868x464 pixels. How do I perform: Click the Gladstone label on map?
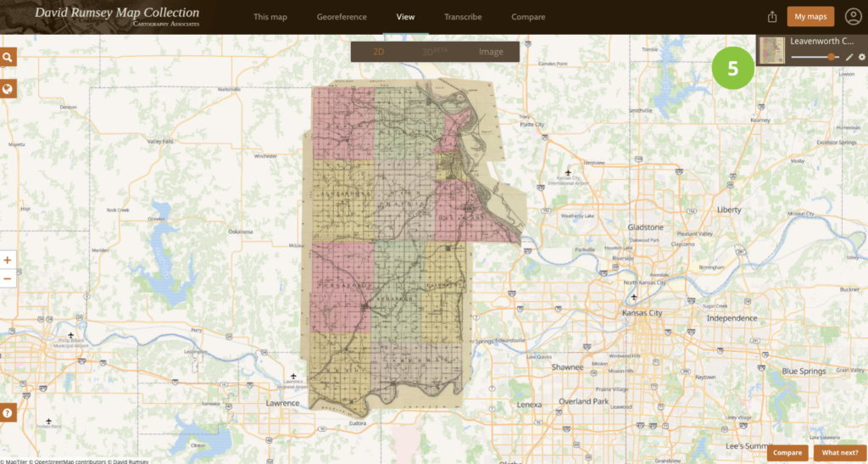click(645, 227)
